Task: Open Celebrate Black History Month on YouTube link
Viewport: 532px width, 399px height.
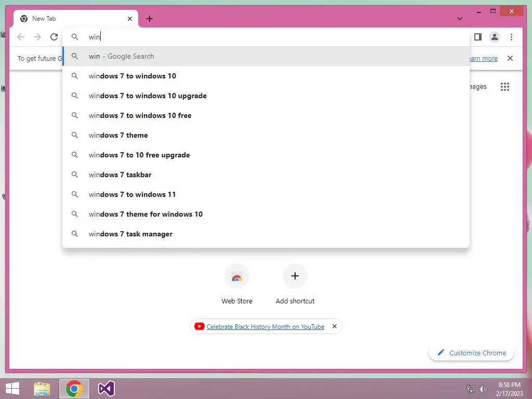Action: 265,326
